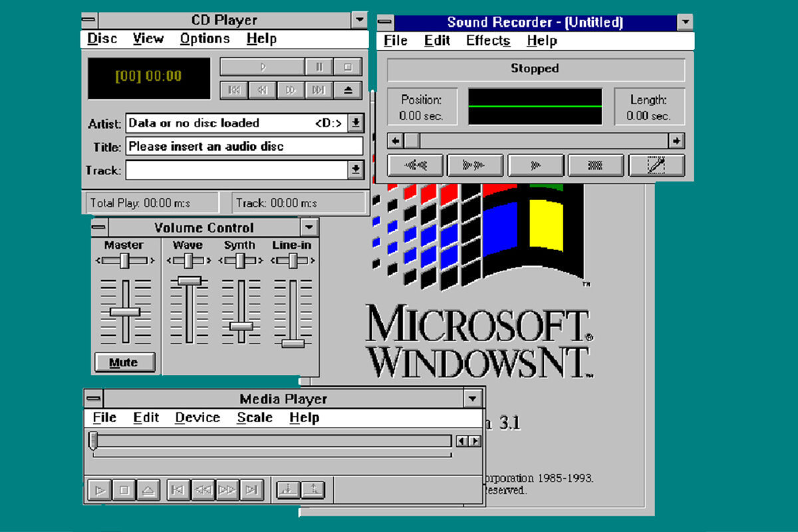Open the Help menu in Media Player
The height and width of the screenshot is (532, 798).
[305, 418]
